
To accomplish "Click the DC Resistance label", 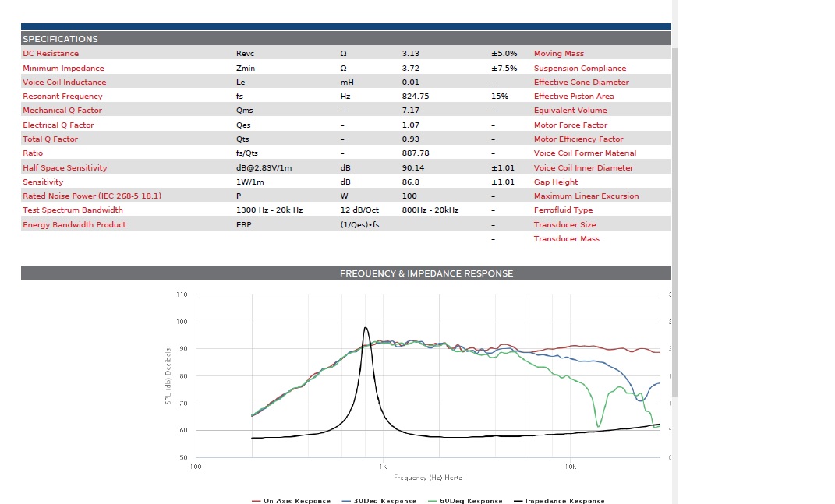I will pos(51,53).
